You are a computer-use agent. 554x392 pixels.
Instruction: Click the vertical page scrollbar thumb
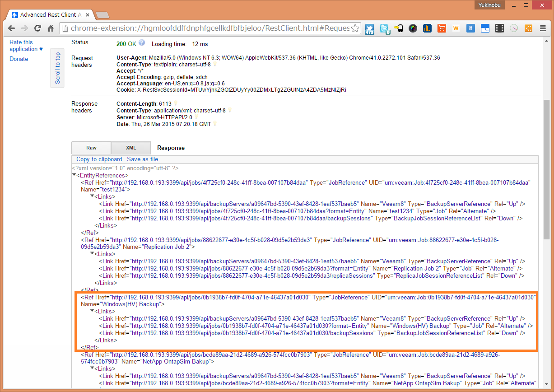[x=546, y=169]
